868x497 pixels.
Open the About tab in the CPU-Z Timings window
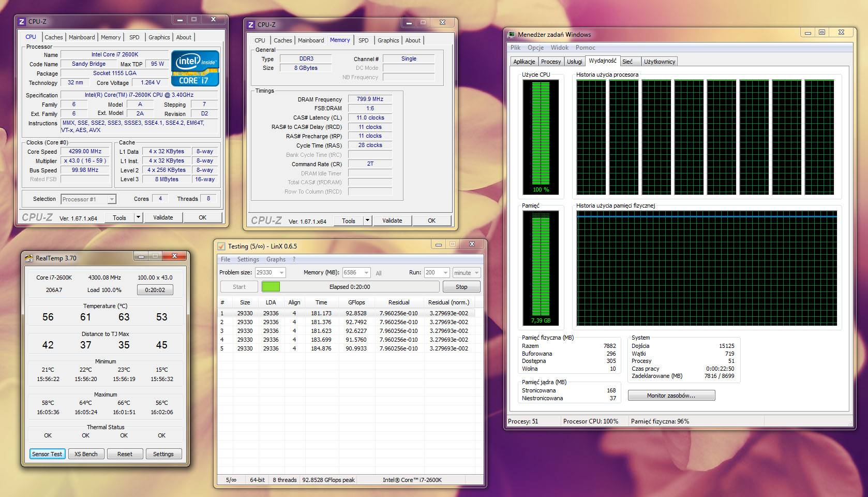pos(413,40)
